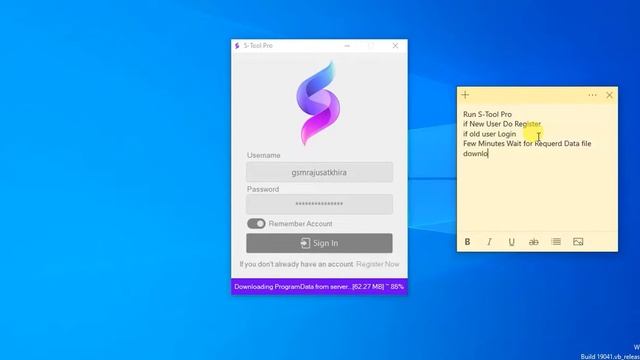This screenshot has height=360, width=640.
Task: Click the S-Tool Pro title bar icon
Action: pyautogui.click(x=237, y=46)
